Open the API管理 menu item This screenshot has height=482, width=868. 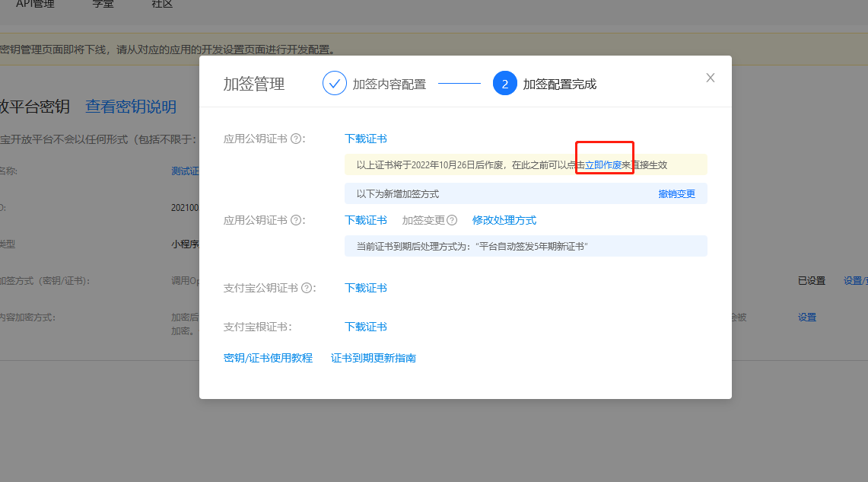pos(33,5)
